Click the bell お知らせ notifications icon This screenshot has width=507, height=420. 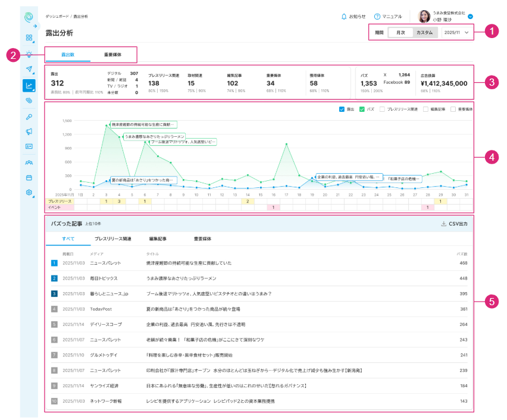(x=344, y=17)
